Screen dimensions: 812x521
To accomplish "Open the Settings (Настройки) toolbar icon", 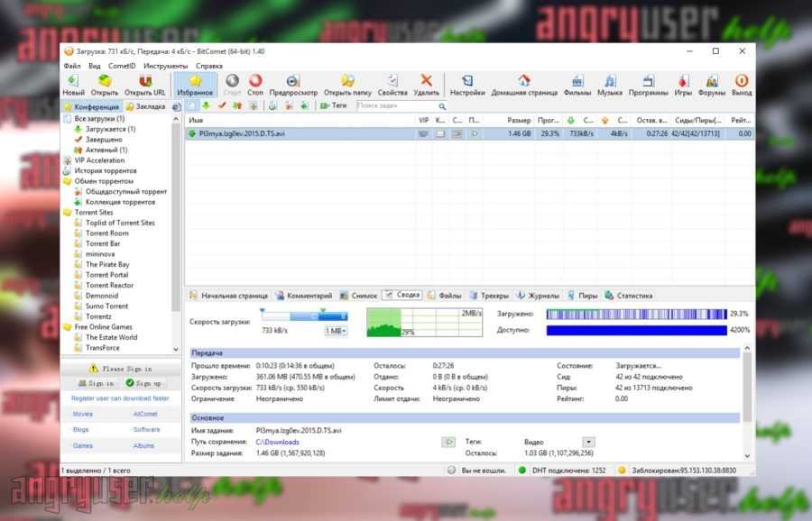I will [x=467, y=85].
